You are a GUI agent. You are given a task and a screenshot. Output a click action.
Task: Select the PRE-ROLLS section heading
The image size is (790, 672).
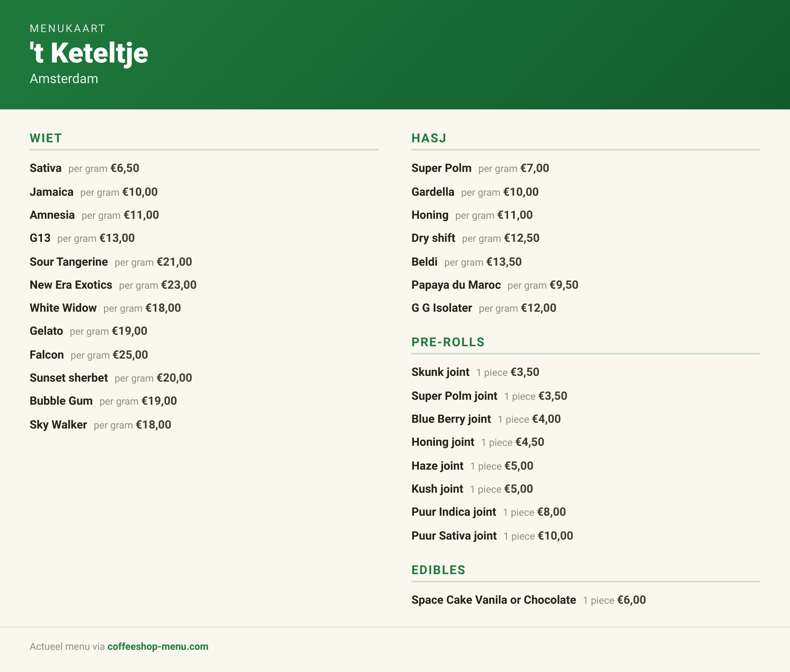[448, 342]
